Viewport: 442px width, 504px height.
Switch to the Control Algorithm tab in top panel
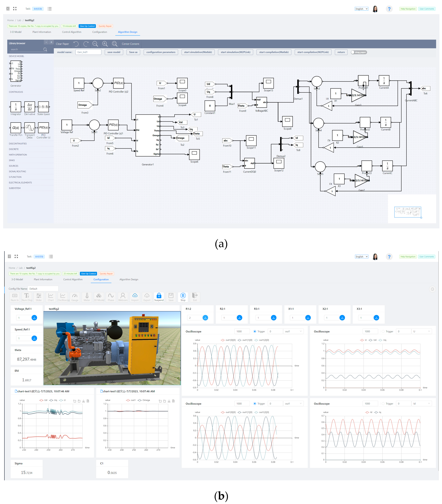click(x=71, y=32)
